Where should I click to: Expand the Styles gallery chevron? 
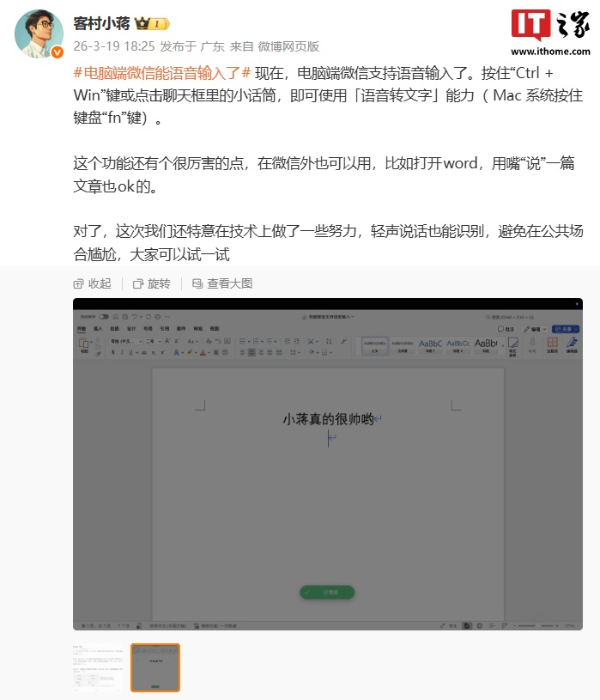pos(503,345)
